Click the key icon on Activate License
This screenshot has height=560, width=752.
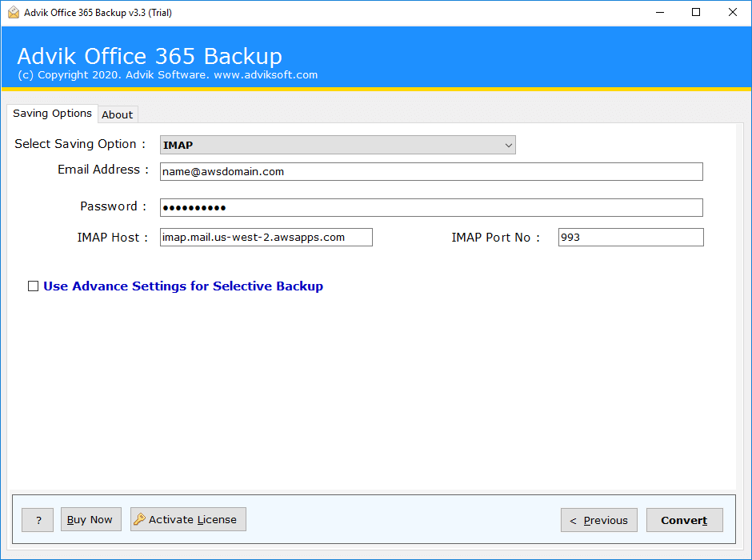point(139,518)
